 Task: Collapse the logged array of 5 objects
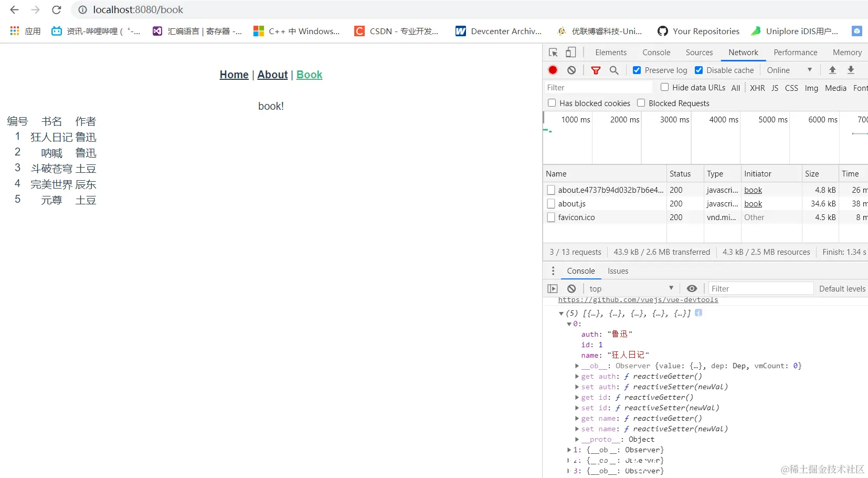point(561,314)
